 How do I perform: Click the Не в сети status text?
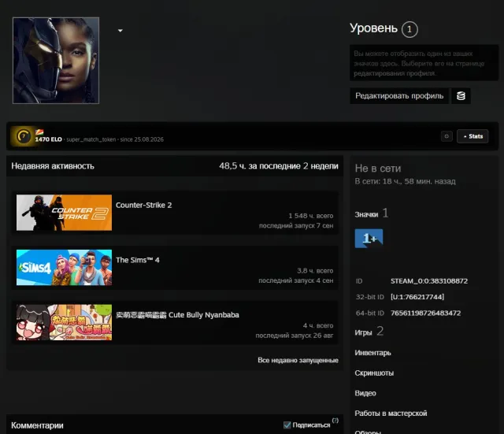pos(378,169)
